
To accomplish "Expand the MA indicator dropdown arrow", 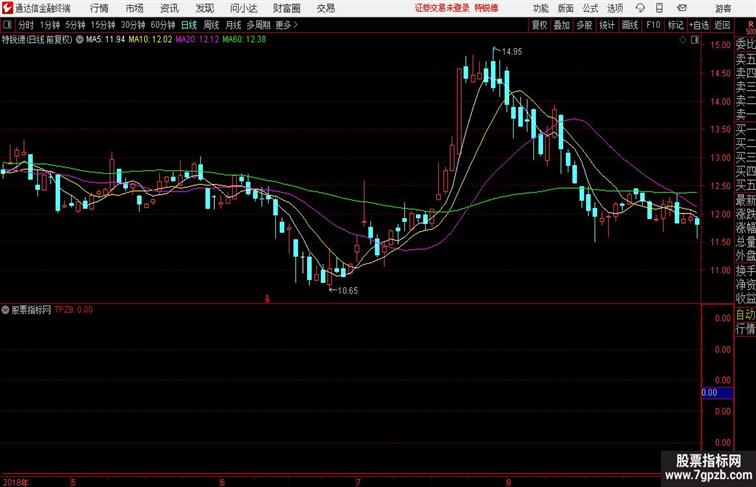I will 80,40.
